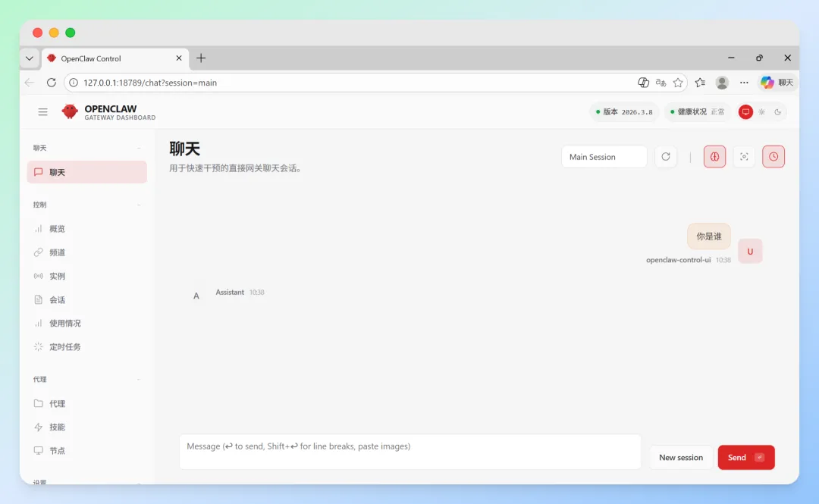Switch to dark theme moon icon
The width and height of the screenshot is (819, 504).
click(778, 111)
